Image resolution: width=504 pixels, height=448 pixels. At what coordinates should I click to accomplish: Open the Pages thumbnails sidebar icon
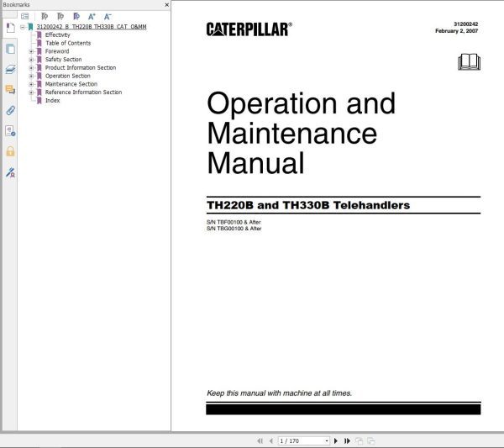pyautogui.click(x=10, y=49)
